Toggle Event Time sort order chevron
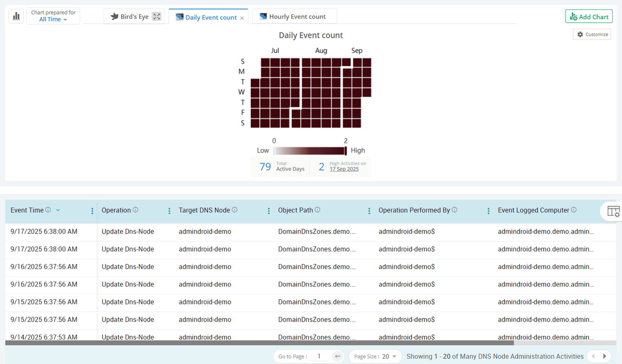This screenshot has width=622, height=364. coord(58,210)
